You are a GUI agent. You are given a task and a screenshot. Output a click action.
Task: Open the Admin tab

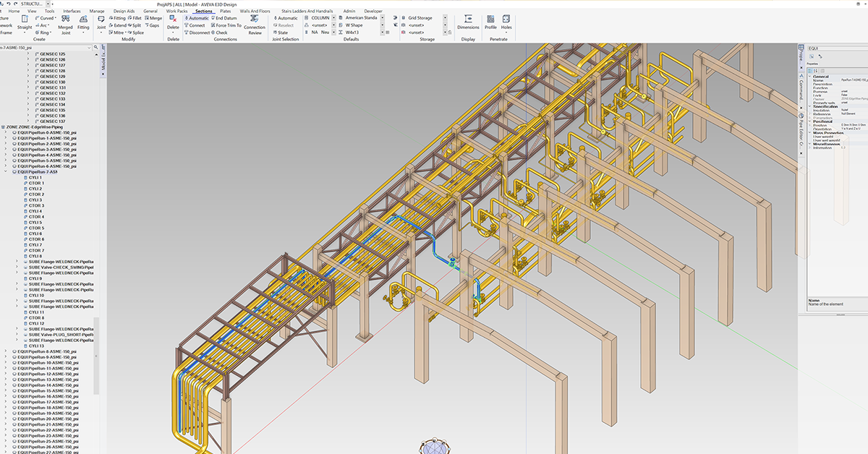(349, 12)
